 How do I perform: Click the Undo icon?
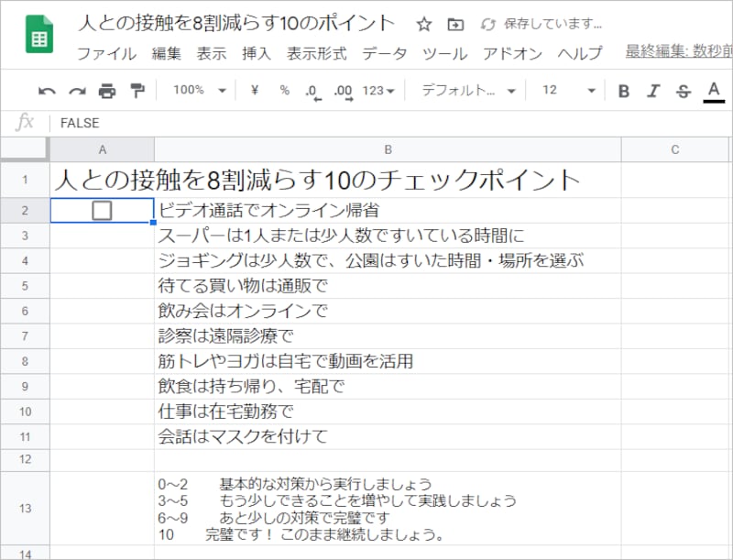[47, 91]
